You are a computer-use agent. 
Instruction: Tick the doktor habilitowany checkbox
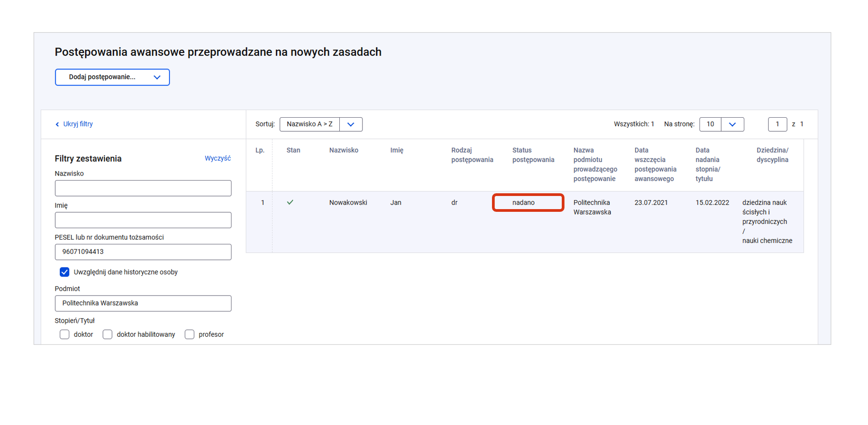(107, 334)
